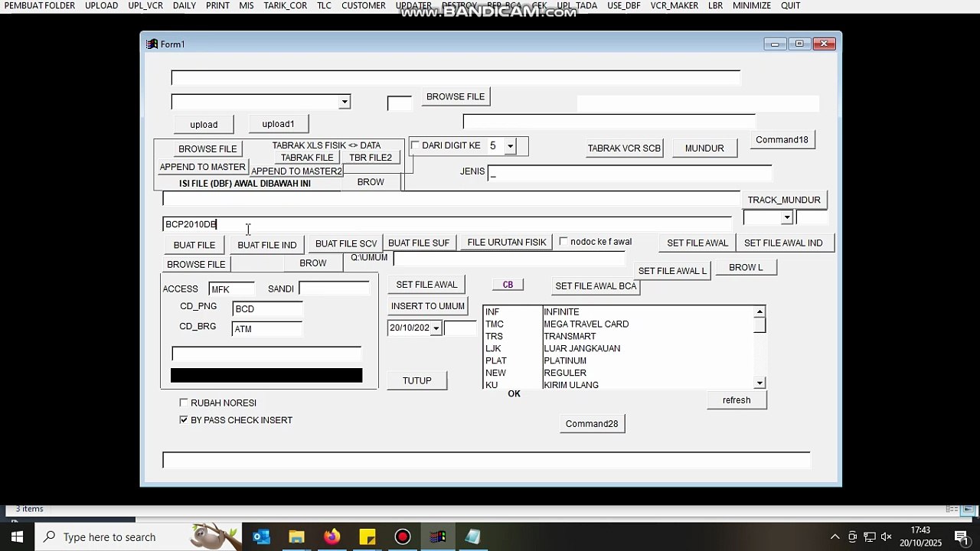
Task: Click the network tray icon
Action: [x=870, y=537]
